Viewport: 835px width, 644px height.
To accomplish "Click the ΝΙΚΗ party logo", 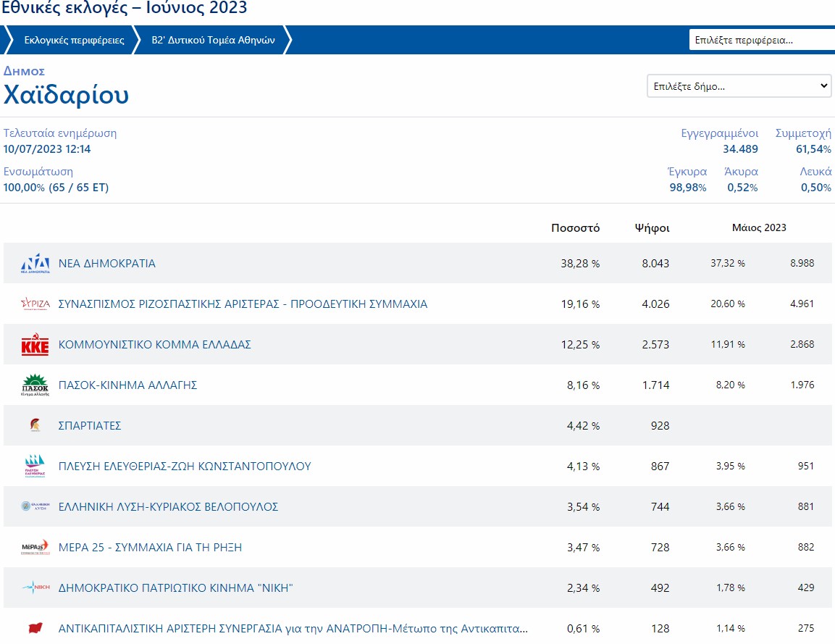I will coord(35,587).
